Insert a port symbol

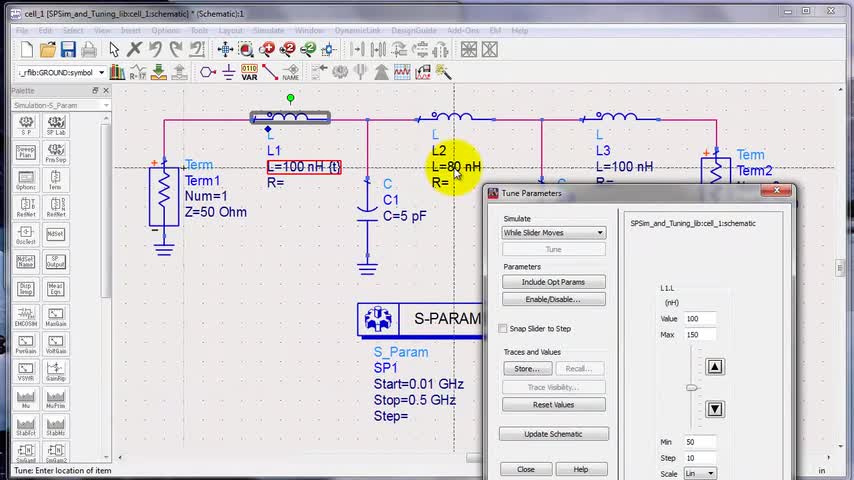(208, 72)
